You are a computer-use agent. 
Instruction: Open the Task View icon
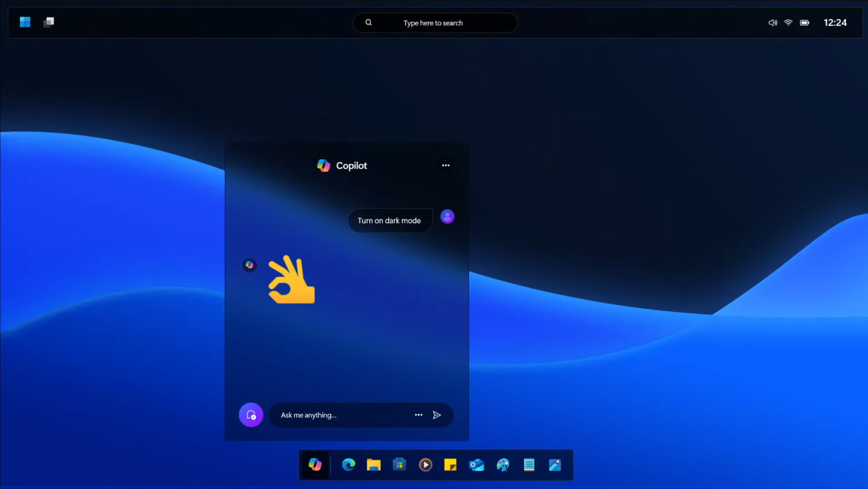click(49, 22)
